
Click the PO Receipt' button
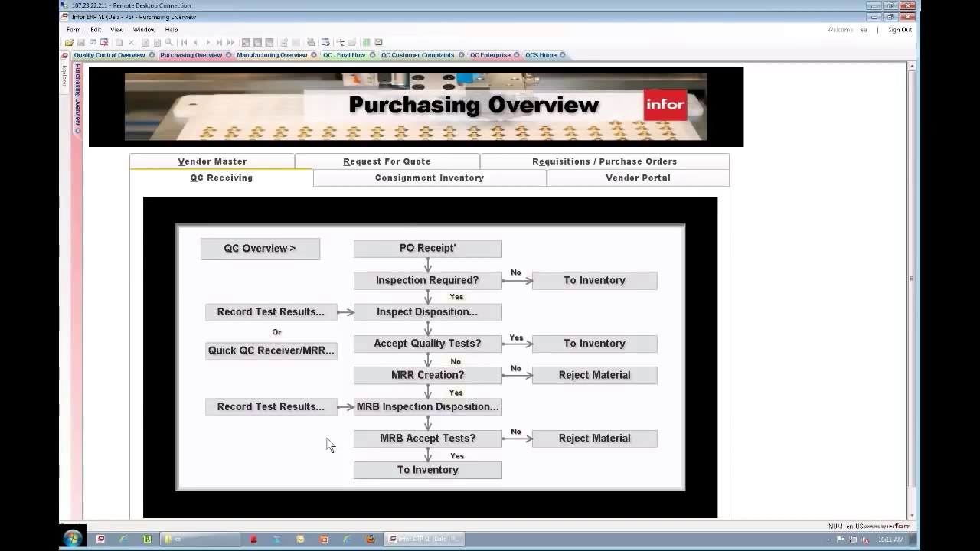[427, 248]
